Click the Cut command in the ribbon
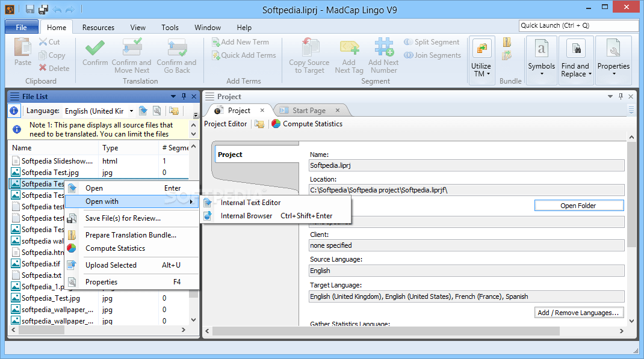The width and height of the screenshot is (644, 359). coord(50,42)
